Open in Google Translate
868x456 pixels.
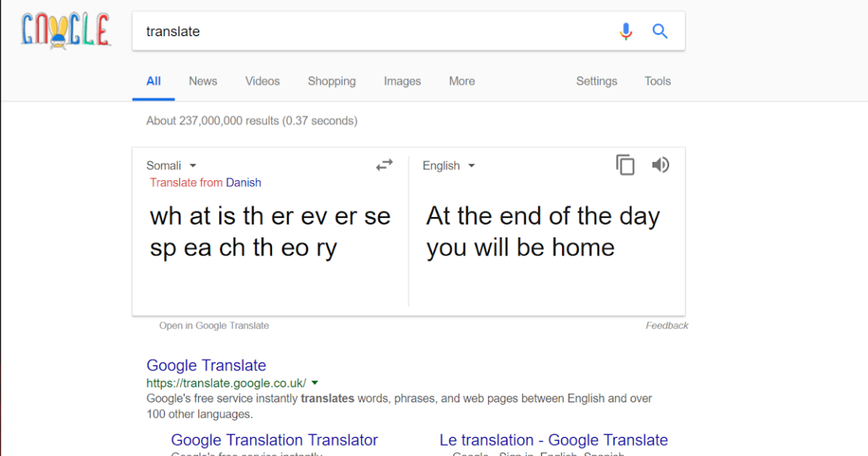[x=214, y=325]
